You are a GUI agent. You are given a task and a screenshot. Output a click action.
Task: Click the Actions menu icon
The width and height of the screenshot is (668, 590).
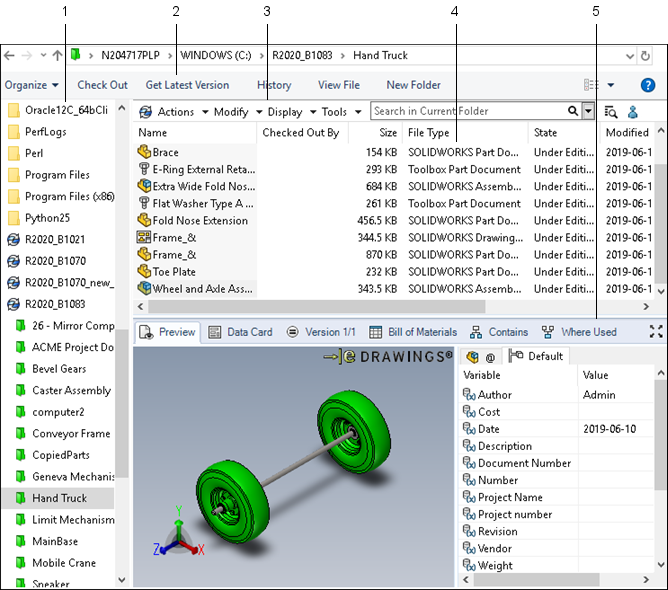(145, 112)
